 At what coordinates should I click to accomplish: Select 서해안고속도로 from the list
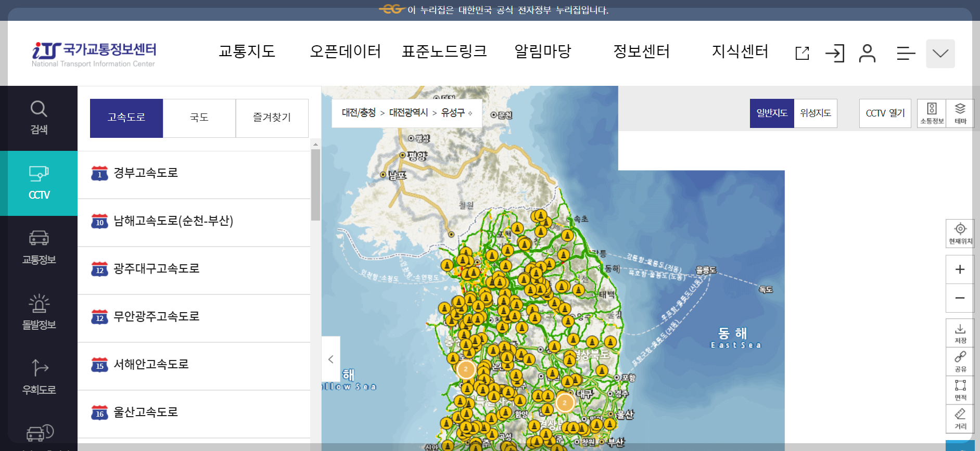[194, 366]
